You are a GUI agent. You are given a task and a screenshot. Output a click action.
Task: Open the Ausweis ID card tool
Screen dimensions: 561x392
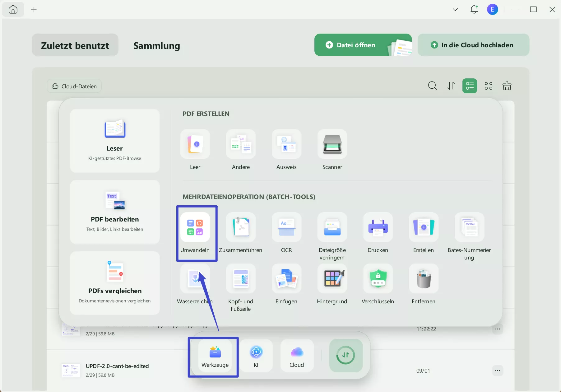286,144
